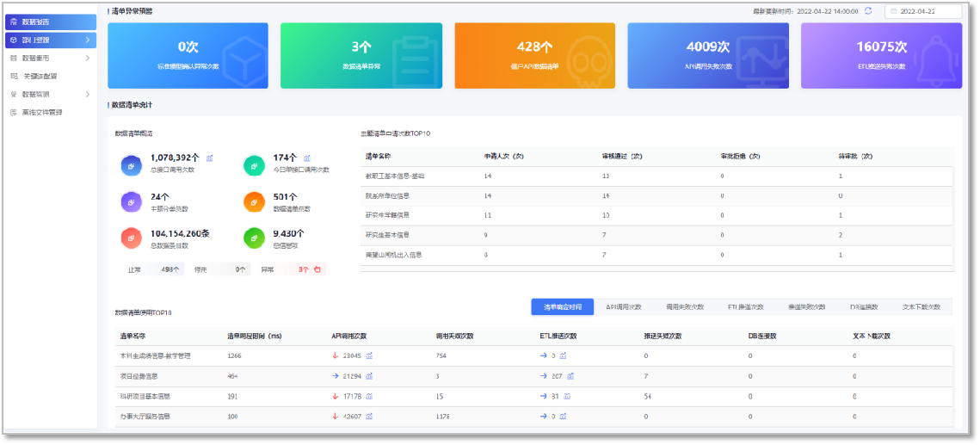
Task: Open the blue 0次 warning card
Action: pos(188,56)
